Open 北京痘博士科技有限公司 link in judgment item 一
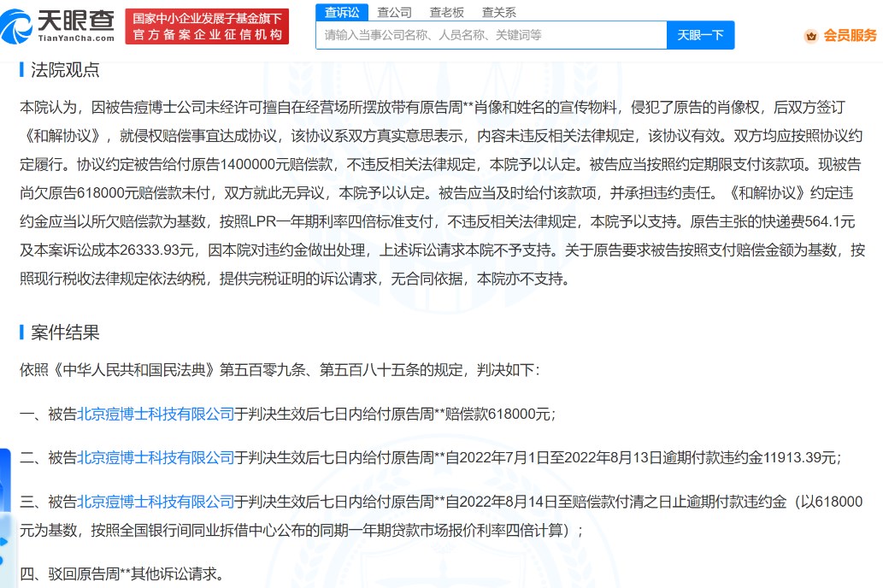 click(156, 414)
